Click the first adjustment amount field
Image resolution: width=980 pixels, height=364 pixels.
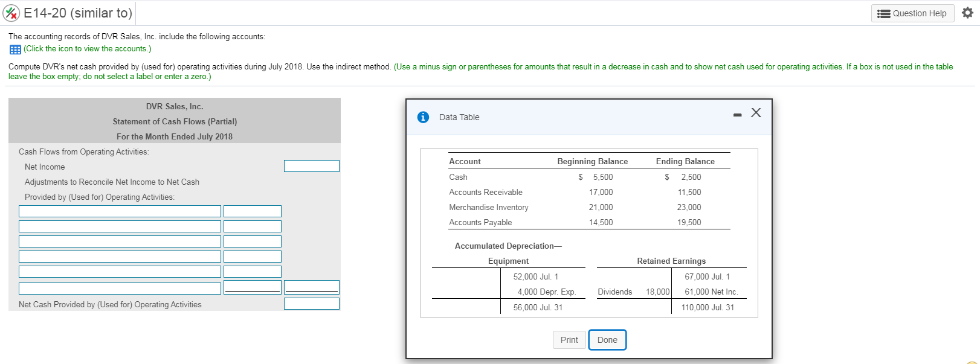coord(253,211)
